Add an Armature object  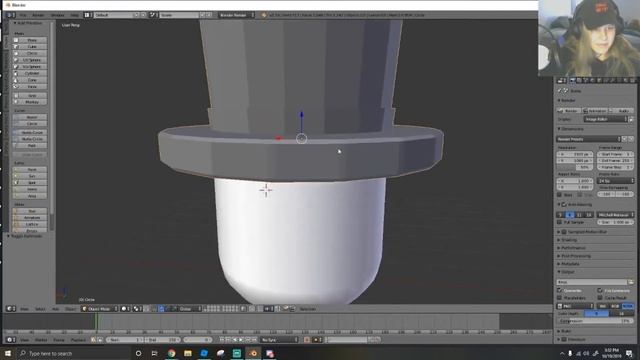pyautogui.click(x=29, y=218)
